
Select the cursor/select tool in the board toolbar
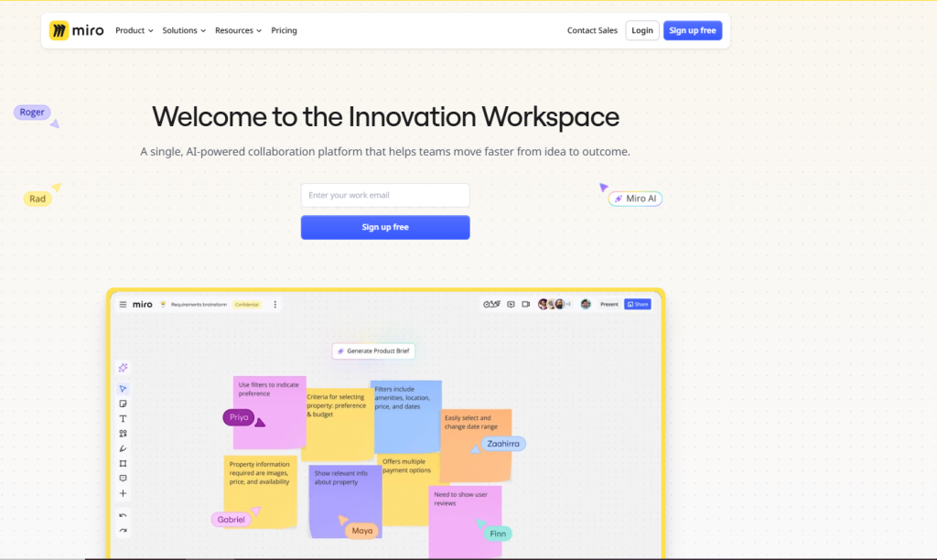[123, 388]
